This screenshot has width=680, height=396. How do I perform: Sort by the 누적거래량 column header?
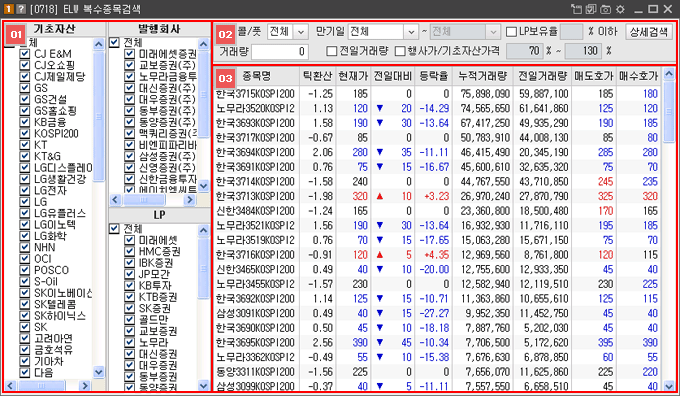[483, 76]
